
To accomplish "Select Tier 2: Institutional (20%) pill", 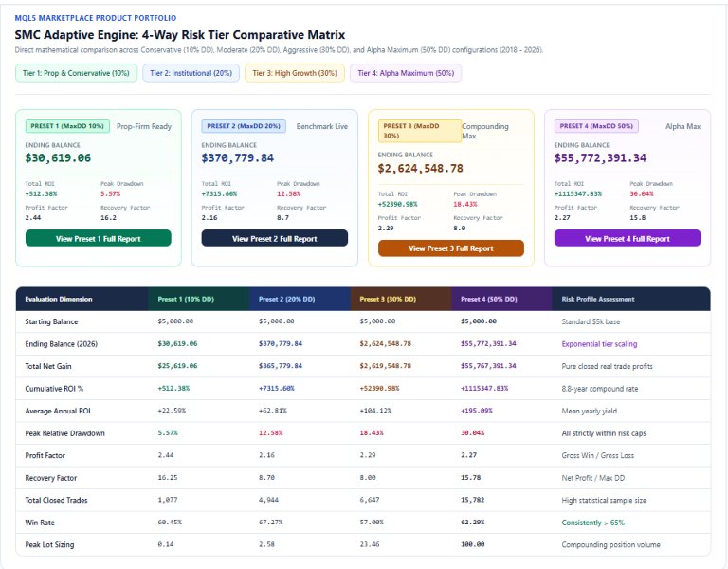I will [x=191, y=73].
